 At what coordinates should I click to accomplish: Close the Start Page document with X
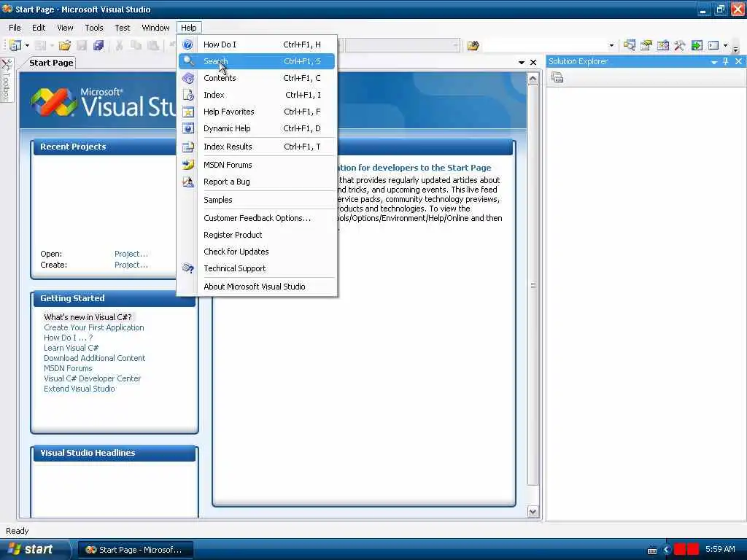coord(533,63)
